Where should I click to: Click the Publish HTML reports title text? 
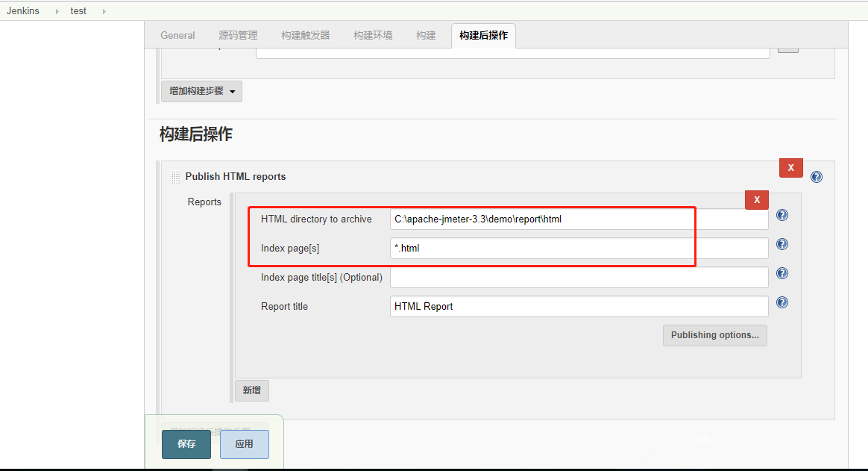235,177
